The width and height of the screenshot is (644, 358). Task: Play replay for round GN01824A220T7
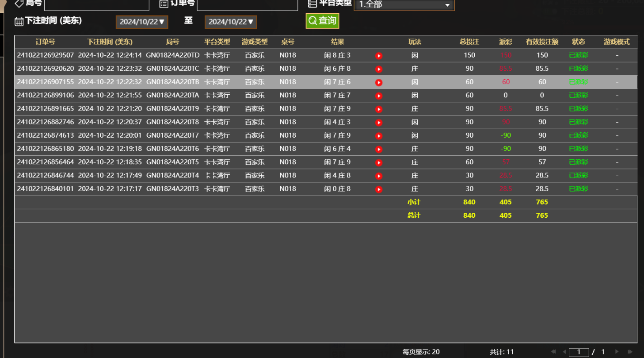point(379,136)
